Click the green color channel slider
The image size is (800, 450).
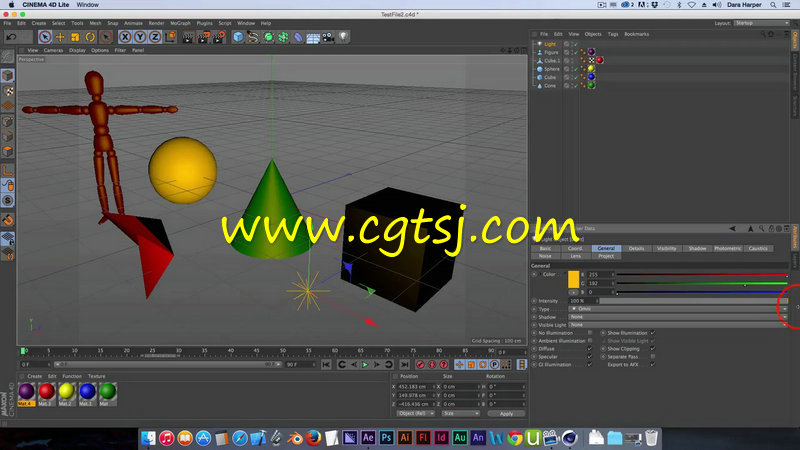702,283
